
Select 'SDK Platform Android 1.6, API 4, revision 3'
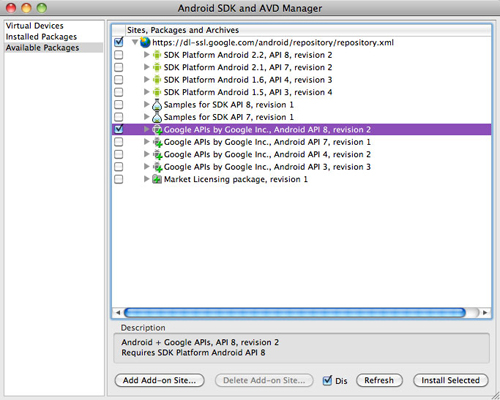(x=248, y=80)
